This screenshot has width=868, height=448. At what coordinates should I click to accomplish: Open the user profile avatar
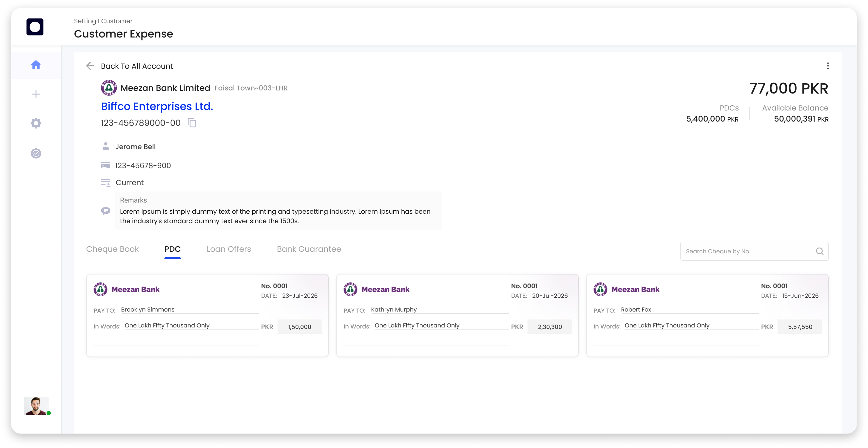pyautogui.click(x=36, y=406)
